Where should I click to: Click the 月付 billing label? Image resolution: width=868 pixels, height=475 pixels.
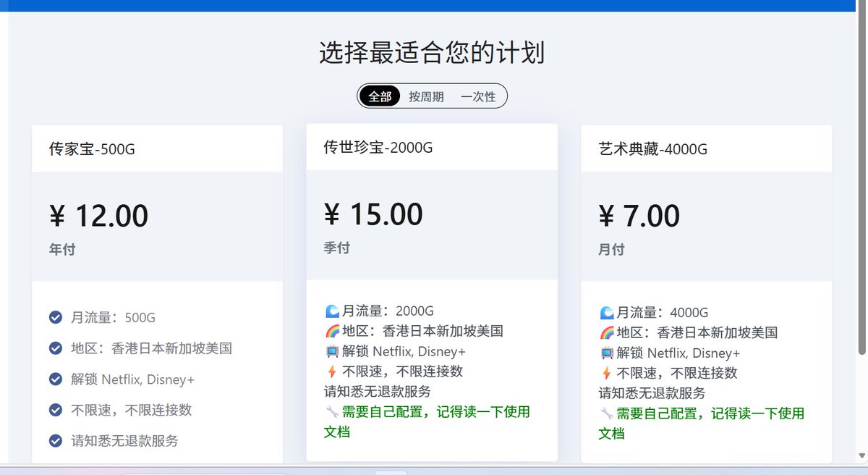[x=612, y=250]
